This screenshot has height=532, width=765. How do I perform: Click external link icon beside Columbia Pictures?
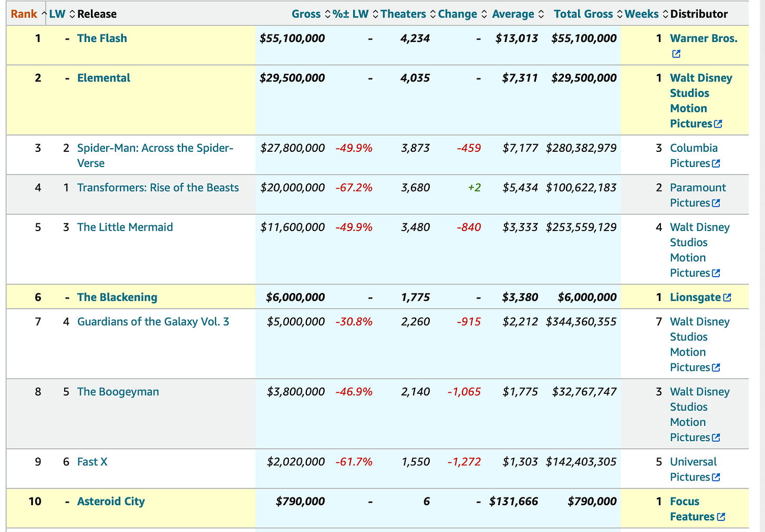[x=716, y=164]
